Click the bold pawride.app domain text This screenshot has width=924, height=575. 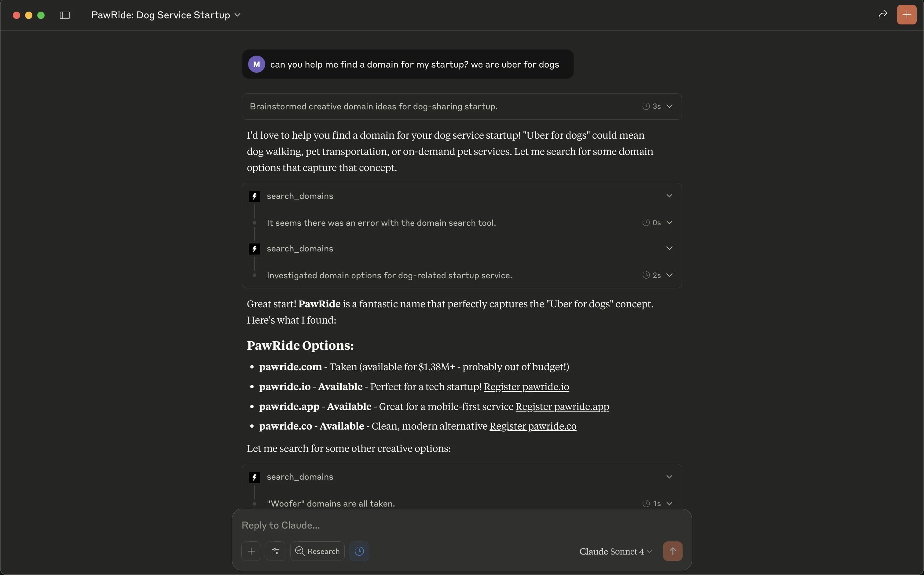tap(289, 407)
